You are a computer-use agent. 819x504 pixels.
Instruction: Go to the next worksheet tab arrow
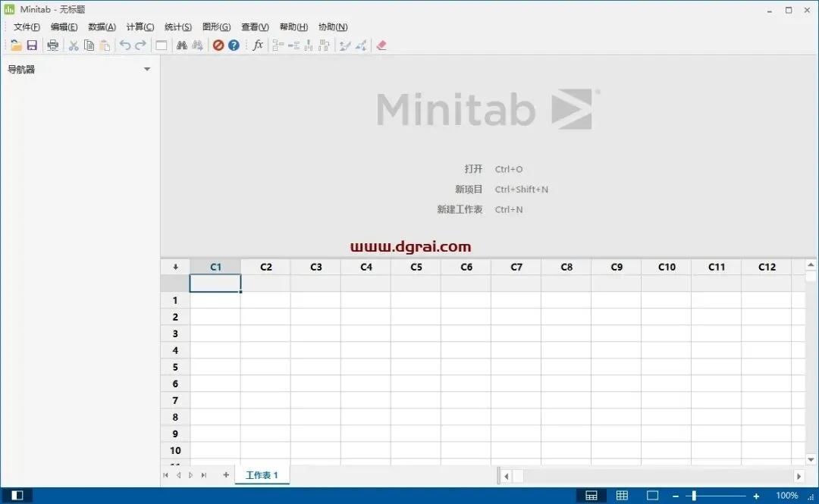point(190,475)
